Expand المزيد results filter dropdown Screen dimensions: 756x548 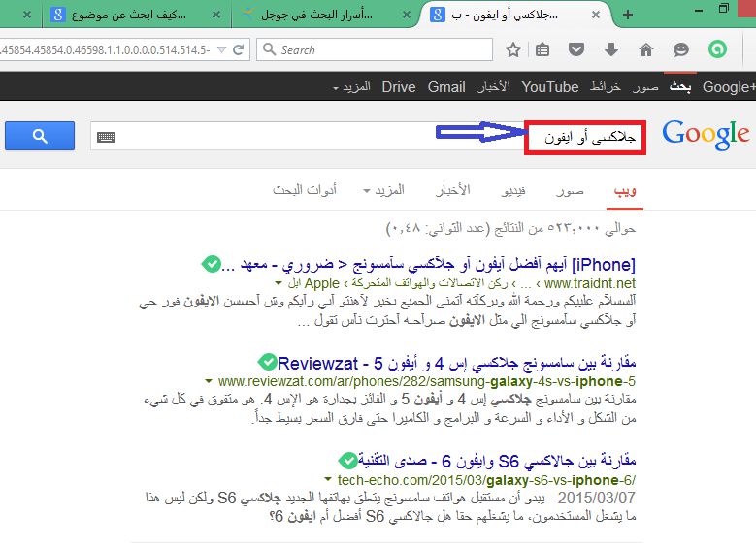click(x=383, y=190)
